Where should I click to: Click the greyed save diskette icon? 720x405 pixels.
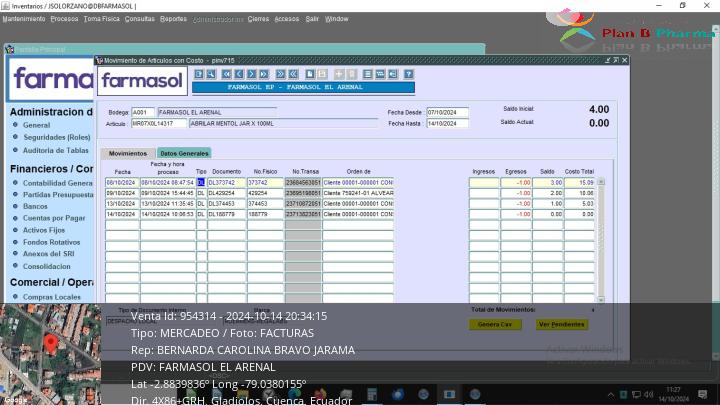pyautogui.click(x=322, y=74)
